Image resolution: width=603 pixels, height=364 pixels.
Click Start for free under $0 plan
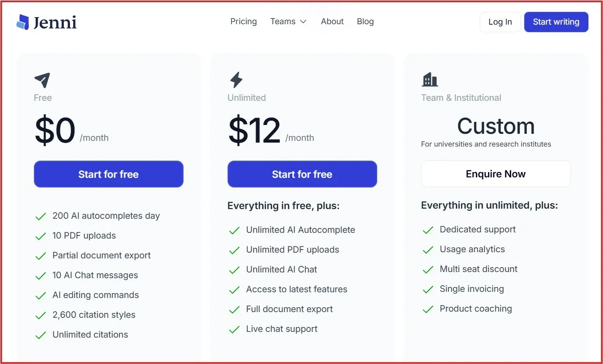108,174
